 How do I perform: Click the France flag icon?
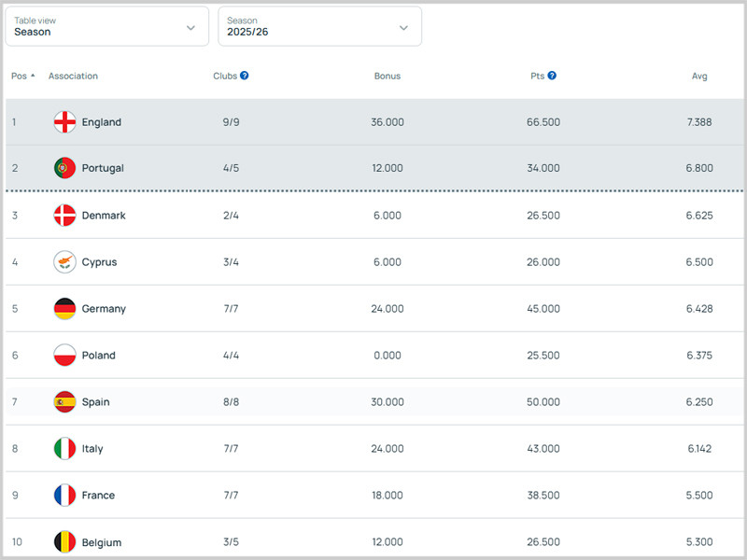coord(64,496)
